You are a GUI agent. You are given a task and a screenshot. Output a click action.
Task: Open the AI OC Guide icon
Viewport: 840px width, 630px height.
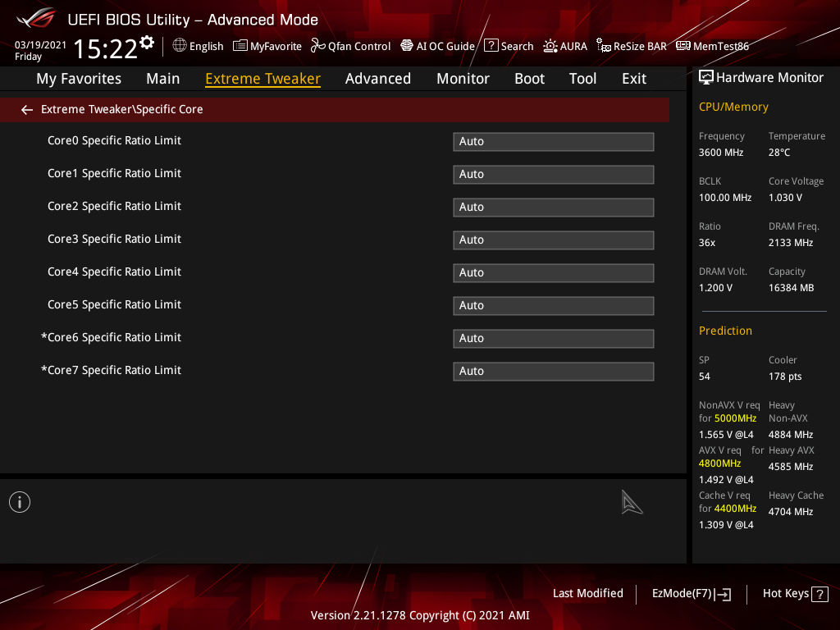coord(407,46)
